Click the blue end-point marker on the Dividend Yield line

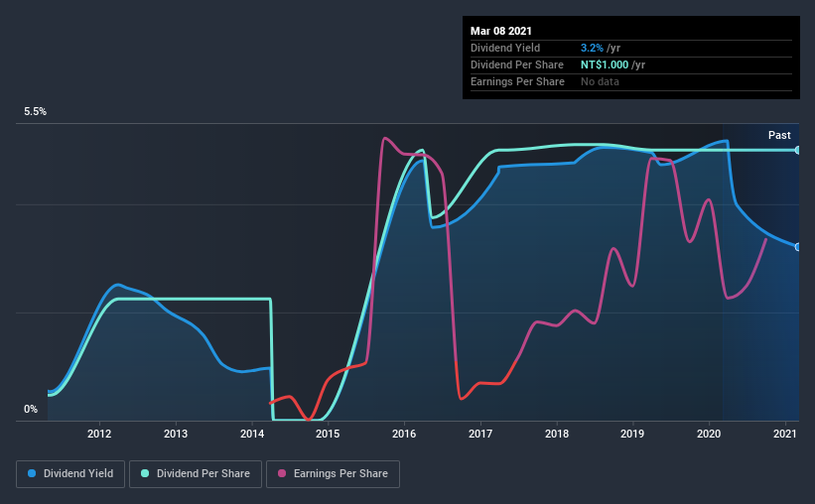(797, 247)
